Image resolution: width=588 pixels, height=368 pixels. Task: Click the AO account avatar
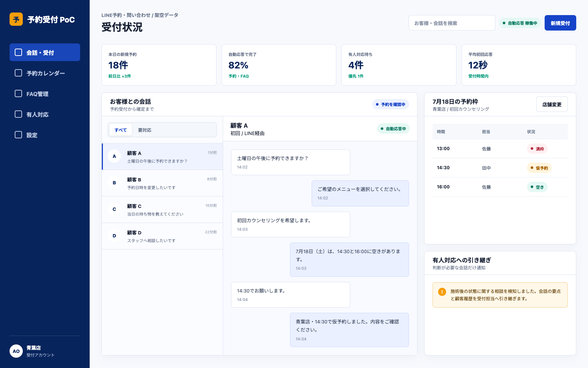click(16, 351)
